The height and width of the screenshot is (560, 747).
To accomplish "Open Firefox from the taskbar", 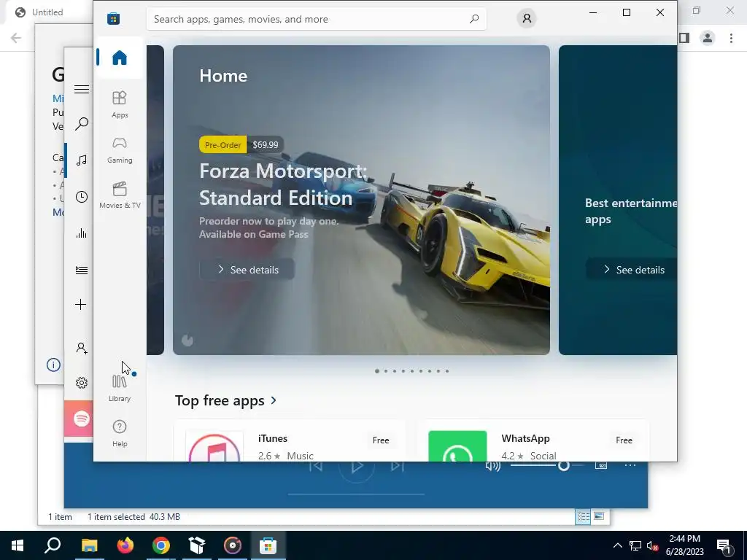I will (125, 545).
